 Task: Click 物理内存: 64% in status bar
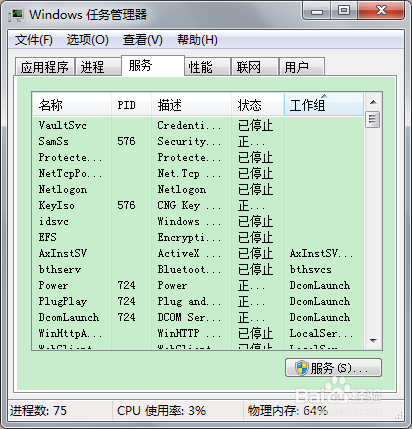click(288, 411)
